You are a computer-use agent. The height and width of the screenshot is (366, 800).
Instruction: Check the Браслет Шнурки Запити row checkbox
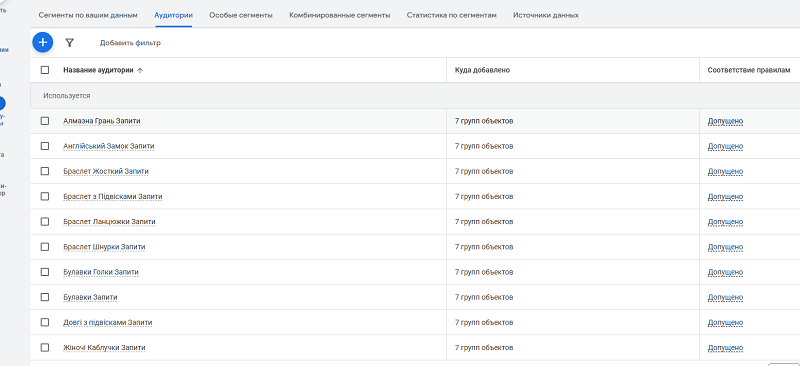click(x=45, y=247)
